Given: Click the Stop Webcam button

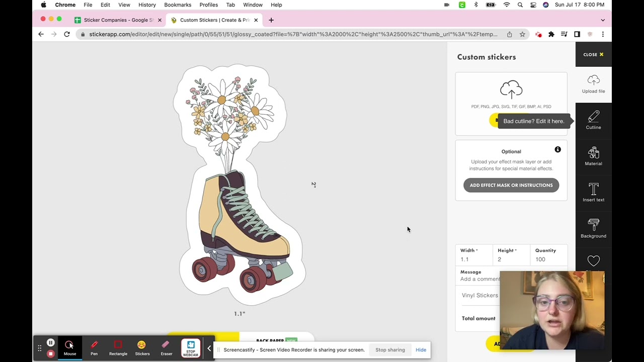Looking at the screenshot, I should pyautogui.click(x=191, y=348).
